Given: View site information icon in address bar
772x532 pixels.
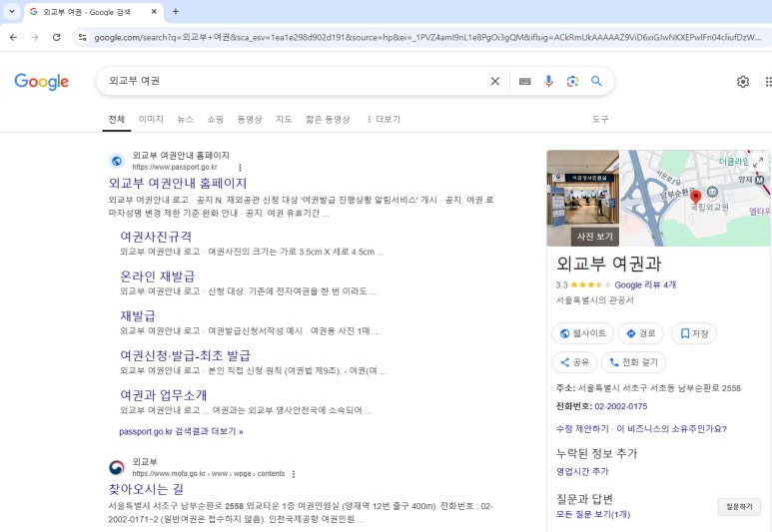Looking at the screenshot, I should (x=82, y=37).
